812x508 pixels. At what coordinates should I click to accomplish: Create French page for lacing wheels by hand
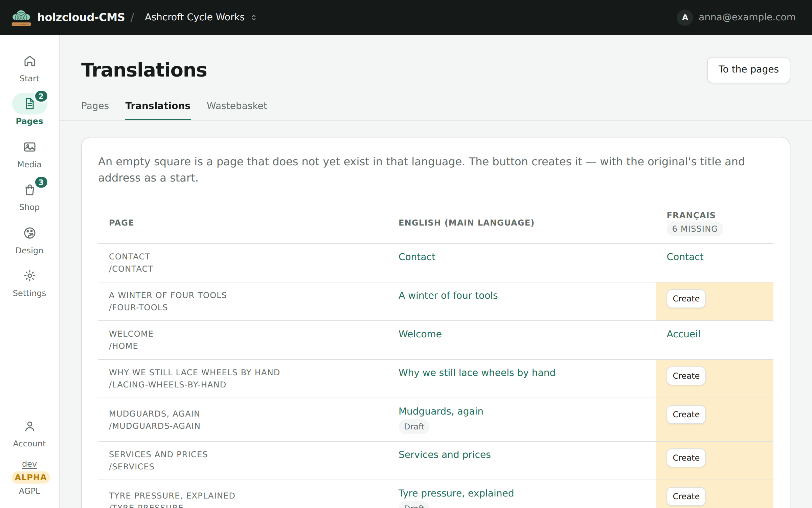(x=686, y=376)
